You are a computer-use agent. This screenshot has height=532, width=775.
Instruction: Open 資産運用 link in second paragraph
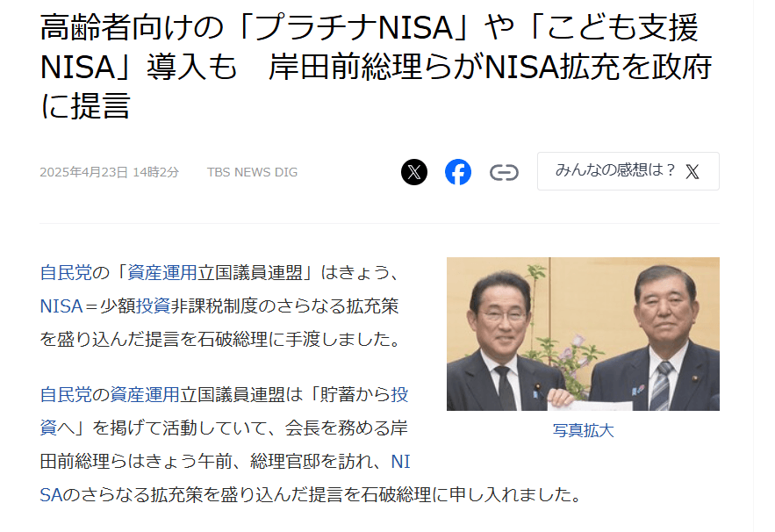[145, 394]
